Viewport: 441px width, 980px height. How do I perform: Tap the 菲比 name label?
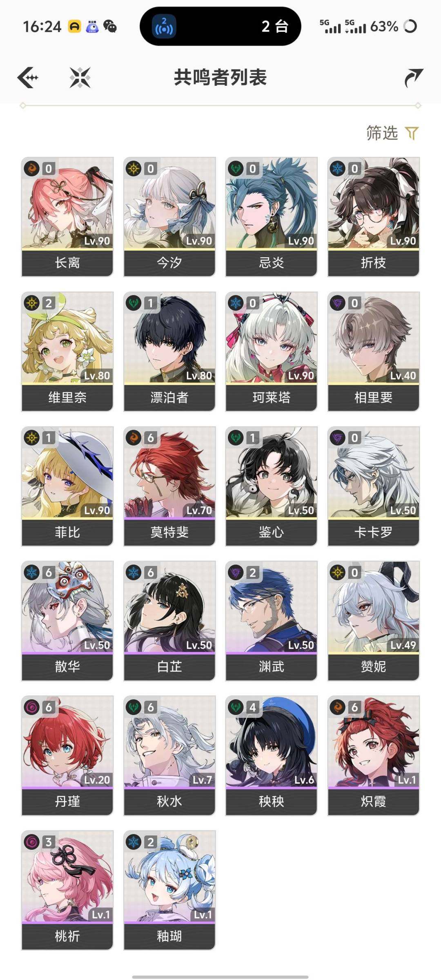pyautogui.click(x=67, y=532)
